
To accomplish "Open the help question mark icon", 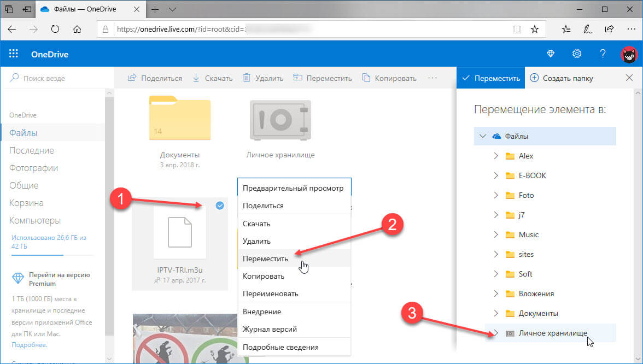I will (603, 54).
